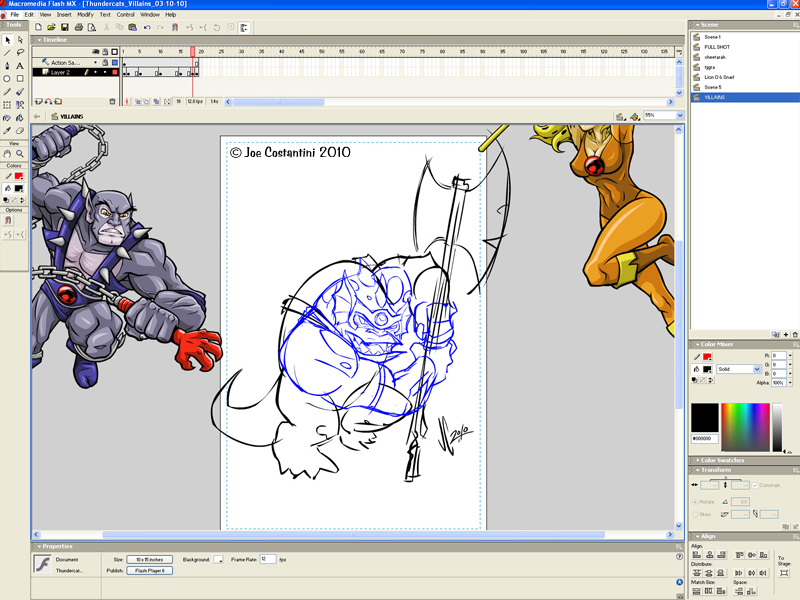Collapse the Timeline panel

click(x=39, y=40)
